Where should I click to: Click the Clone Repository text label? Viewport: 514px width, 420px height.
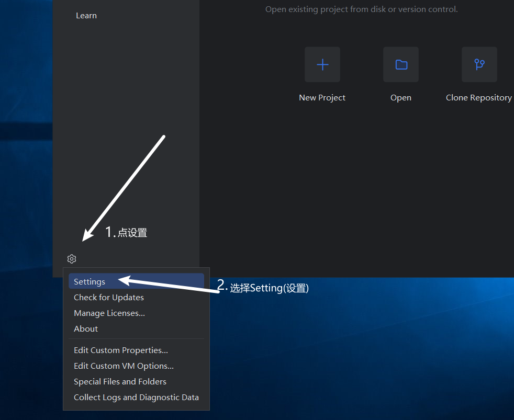click(478, 98)
